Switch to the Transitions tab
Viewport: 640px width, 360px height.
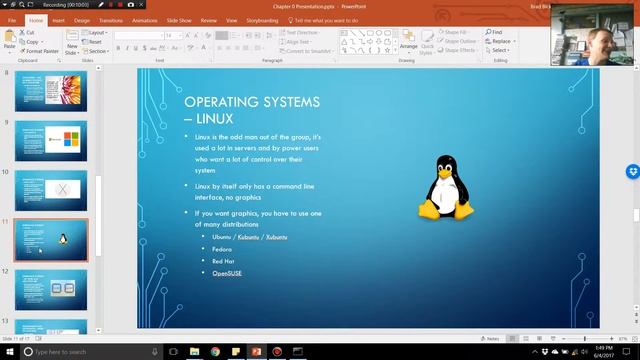[111, 20]
